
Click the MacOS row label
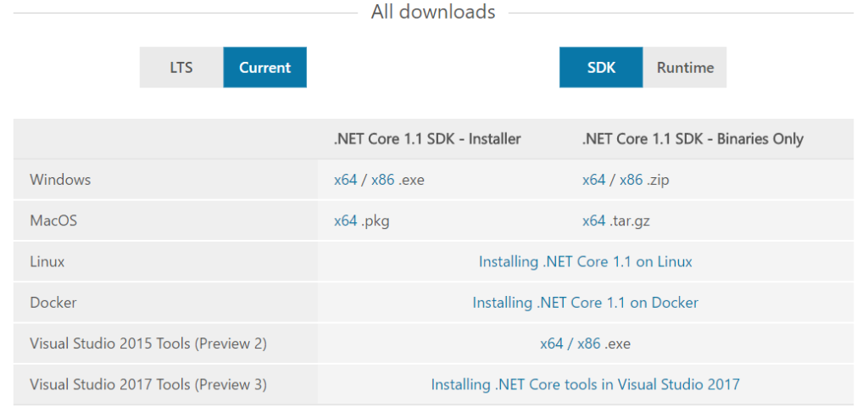coord(53,220)
